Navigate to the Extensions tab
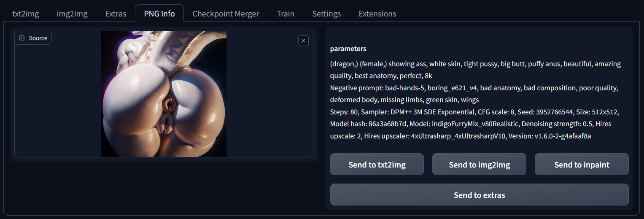Screen dimensions: 644x219 (377, 14)
